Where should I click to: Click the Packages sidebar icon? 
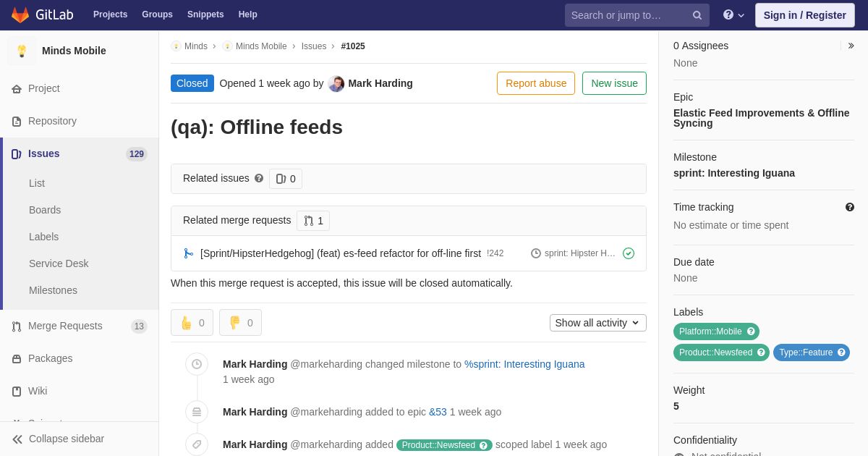17,358
